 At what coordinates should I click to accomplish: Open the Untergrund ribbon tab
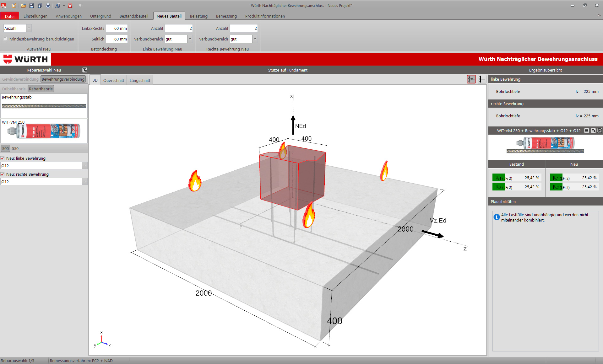pyautogui.click(x=100, y=16)
